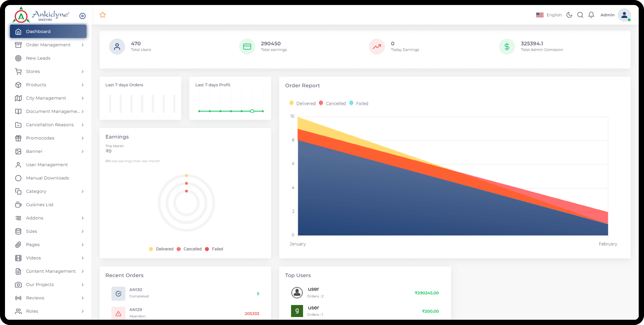Toggle dark mode with the moon icon
This screenshot has width=644, height=325.
click(x=569, y=15)
